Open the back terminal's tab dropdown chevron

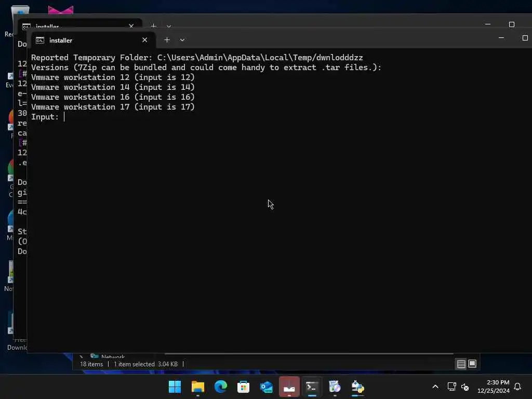169,26
